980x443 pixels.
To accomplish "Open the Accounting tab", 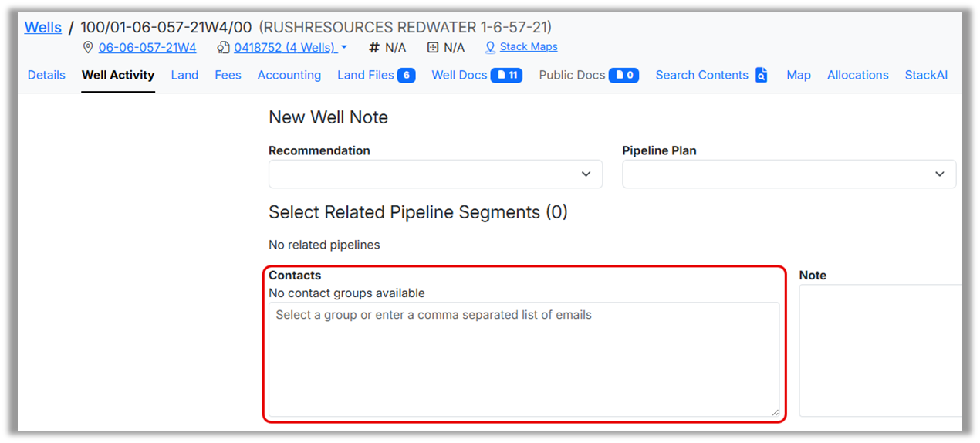I will (x=289, y=76).
